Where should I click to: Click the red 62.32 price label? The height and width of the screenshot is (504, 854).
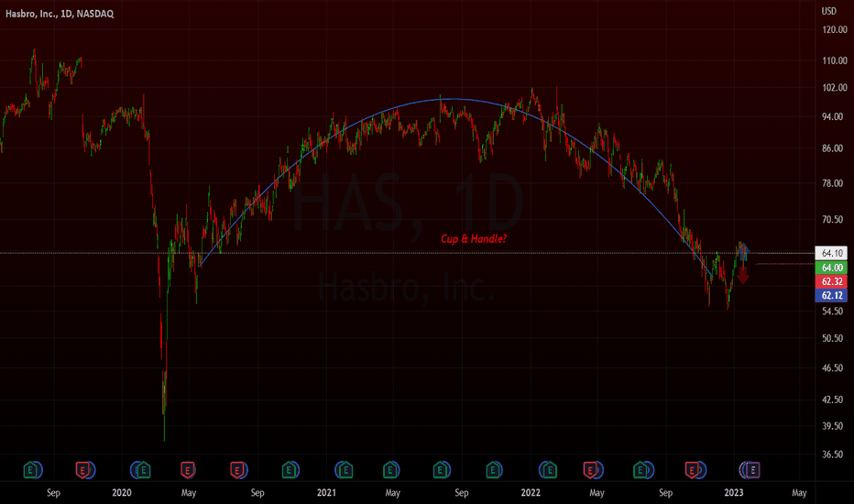[x=831, y=281]
